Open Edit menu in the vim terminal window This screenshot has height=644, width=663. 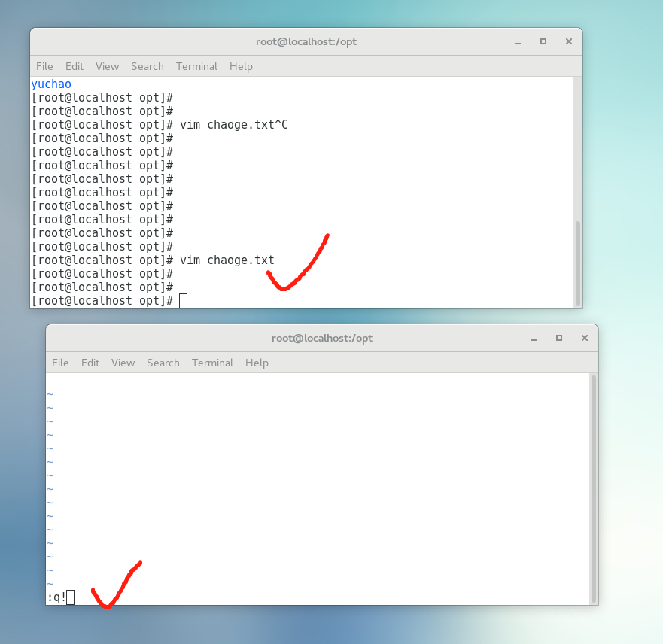(x=90, y=363)
